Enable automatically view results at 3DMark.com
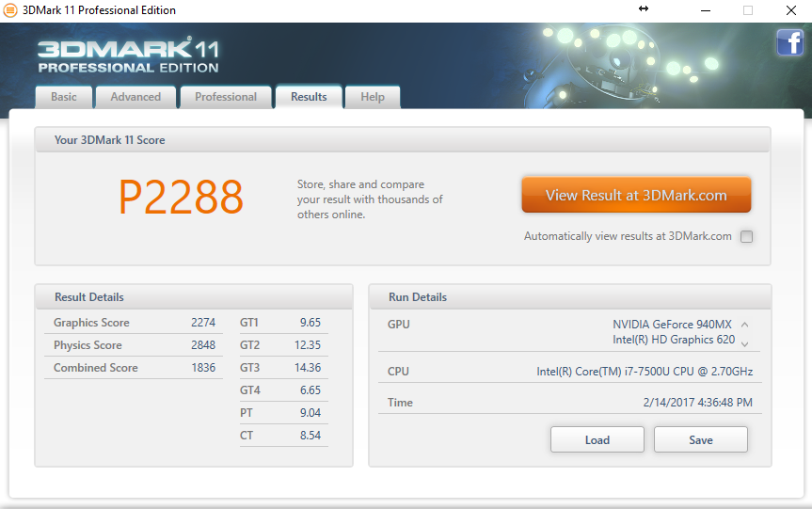812x509 pixels. coord(746,237)
